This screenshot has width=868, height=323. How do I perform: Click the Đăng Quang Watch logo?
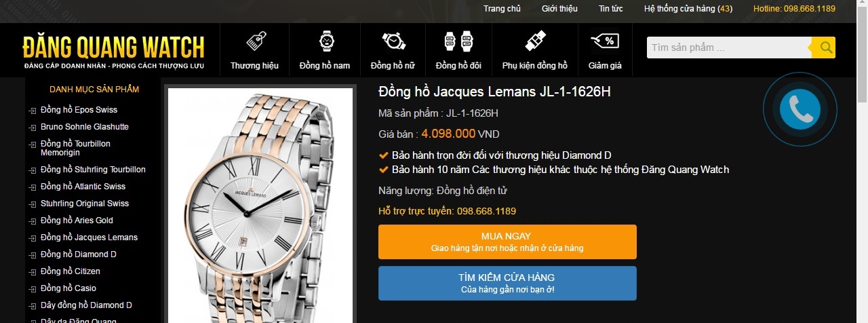point(113,51)
